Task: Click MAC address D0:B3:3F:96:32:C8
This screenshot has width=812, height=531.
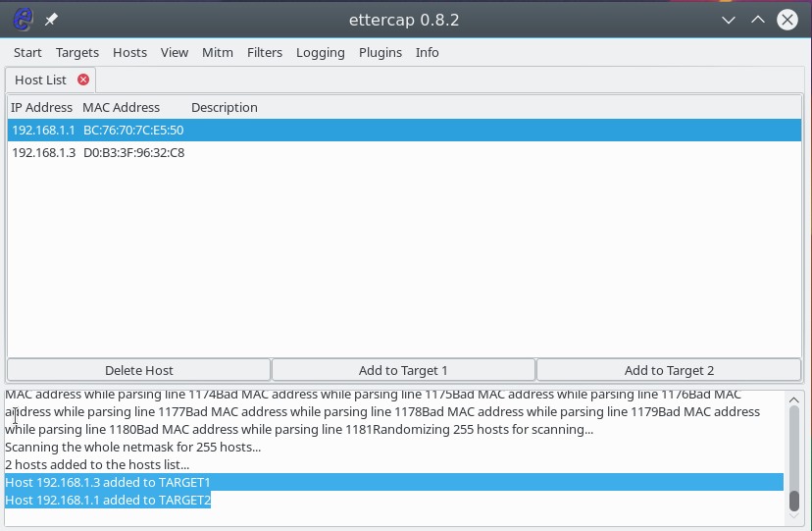Action: tap(133, 153)
